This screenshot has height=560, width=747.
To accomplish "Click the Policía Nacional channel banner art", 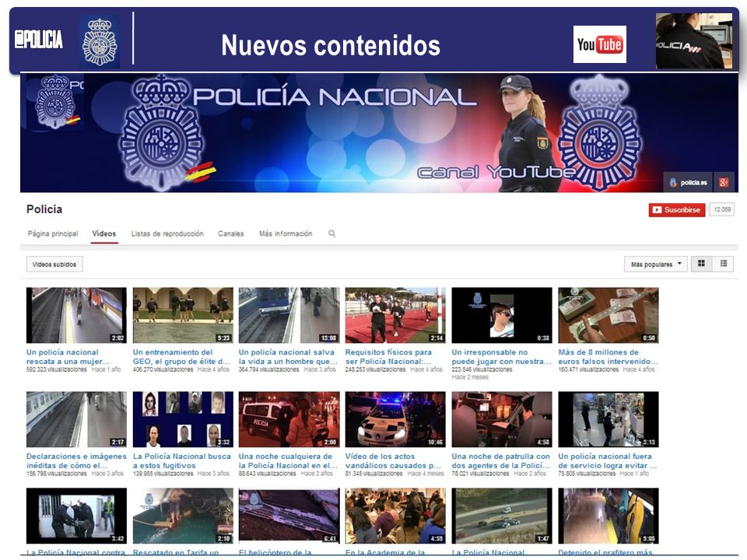I will tap(379, 133).
